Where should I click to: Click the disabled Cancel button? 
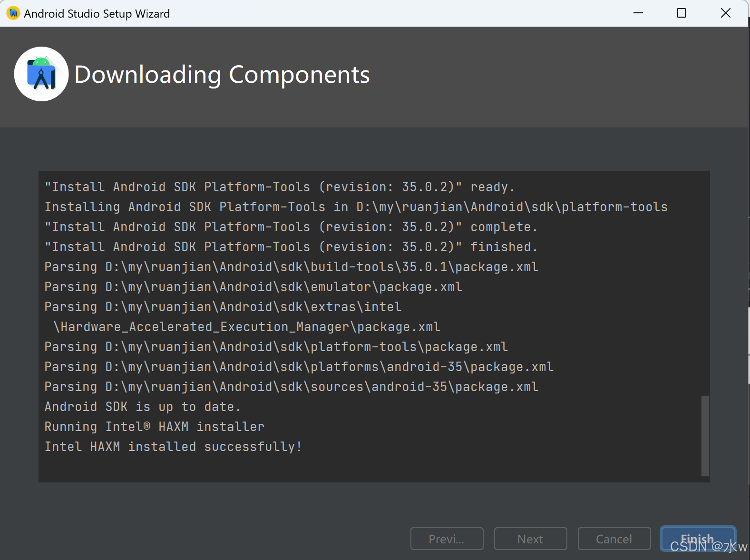[x=614, y=539]
